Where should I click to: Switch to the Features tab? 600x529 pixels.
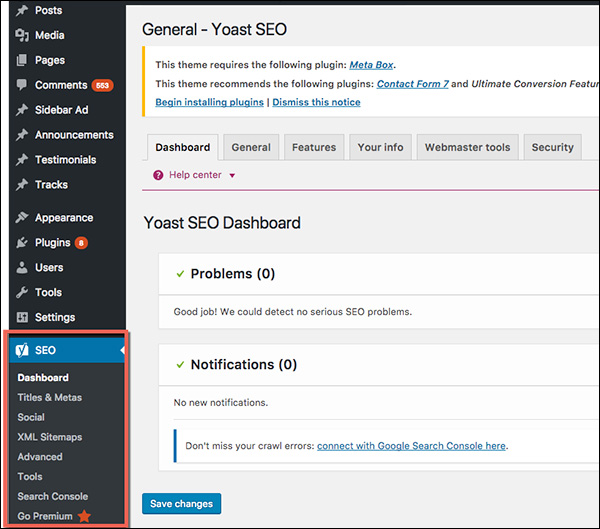pyautogui.click(x=313, y=147)
